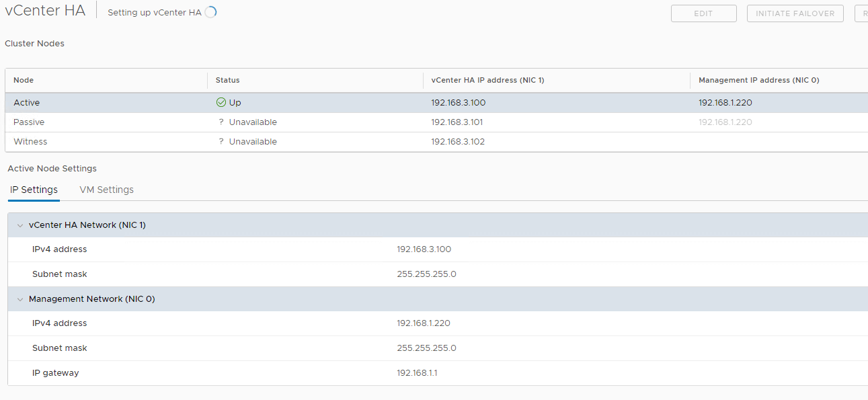Image resolution: width=868 pixels, height=400 pixels.
Task: Click the "Active Node Settings" heading
Action: (52, 169)
